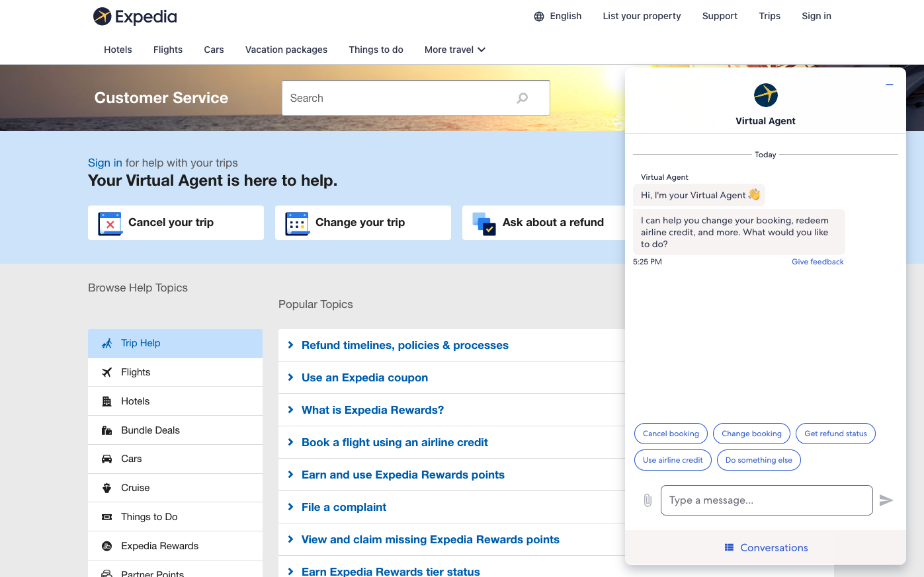Click the search magnifier icon

[x=523, y=98]
